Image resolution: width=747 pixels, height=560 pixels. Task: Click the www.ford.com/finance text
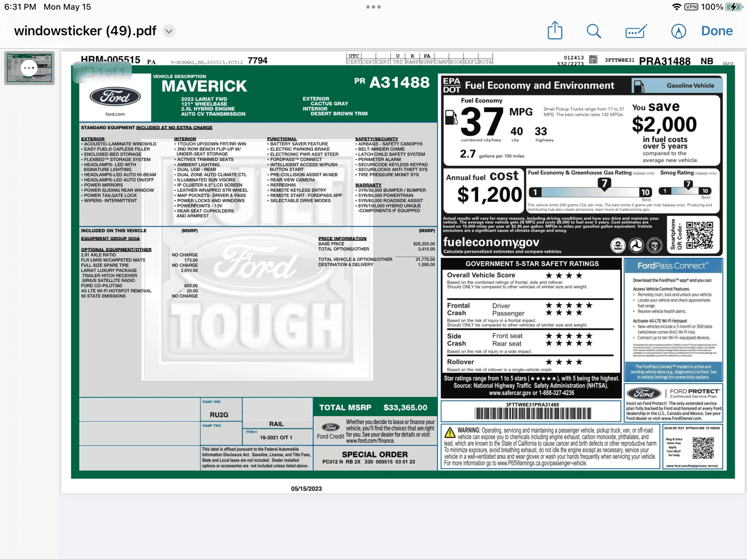[x=370, y=441]
